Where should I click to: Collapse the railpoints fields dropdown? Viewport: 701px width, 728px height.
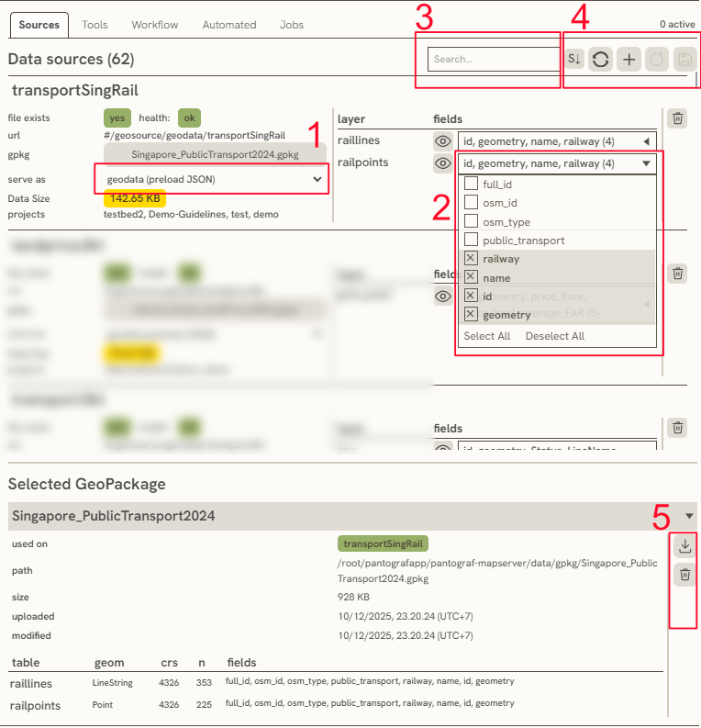[557, 163]
